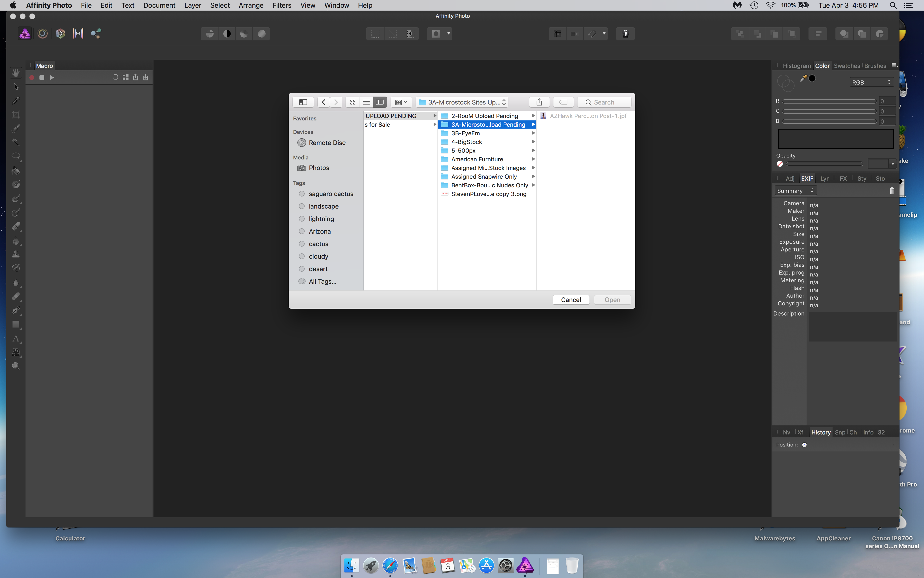Select the Crop tool
Image resolution: width=924 pixels, height=578 pixels.
pos(16,115)
